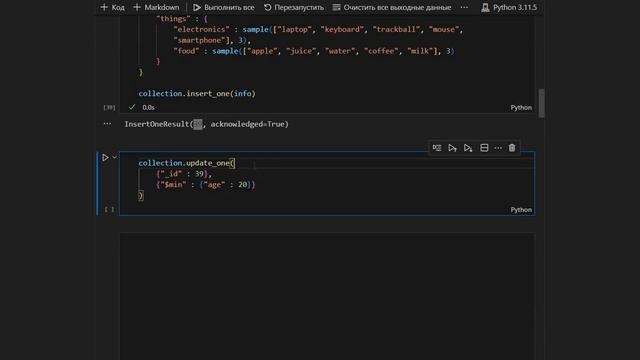Execute cell and above icon in cell toolbar
Screen dimensions: 640x360
tap(452, 148)
